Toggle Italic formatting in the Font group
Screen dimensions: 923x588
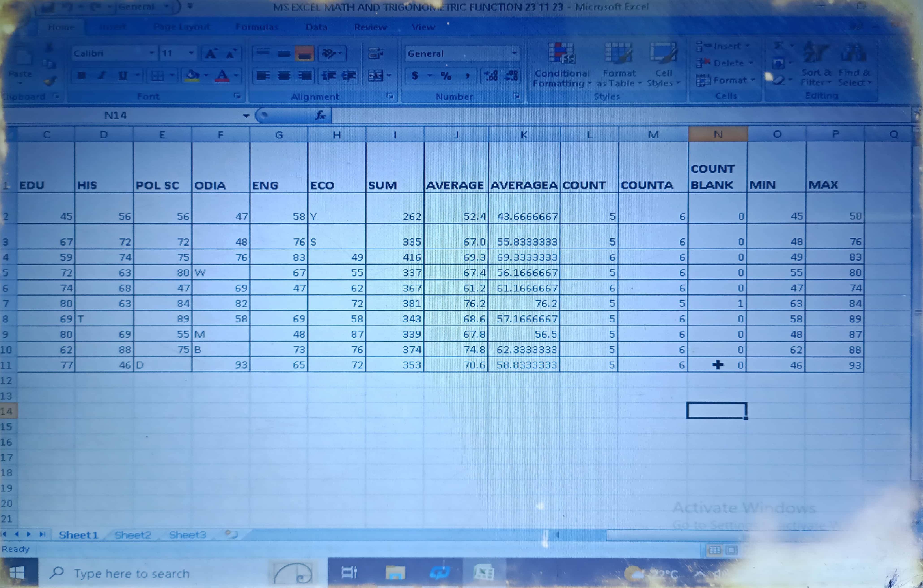(102, 76)
